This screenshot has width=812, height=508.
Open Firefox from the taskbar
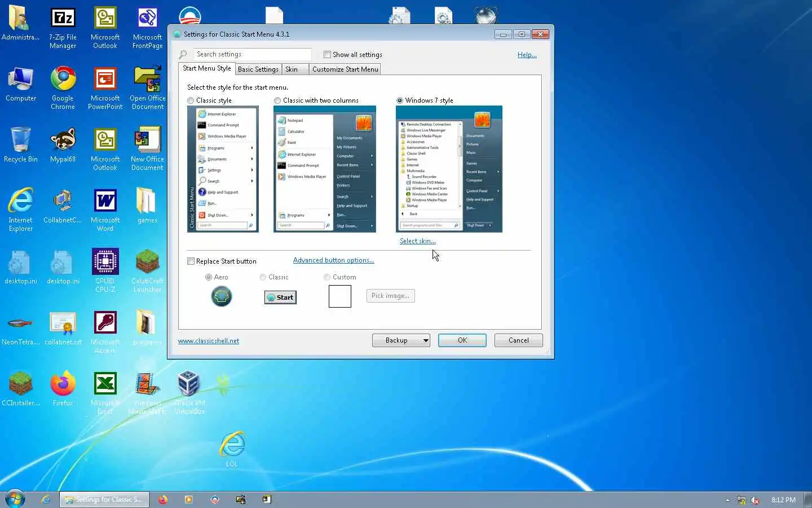[x=163, y=500]
